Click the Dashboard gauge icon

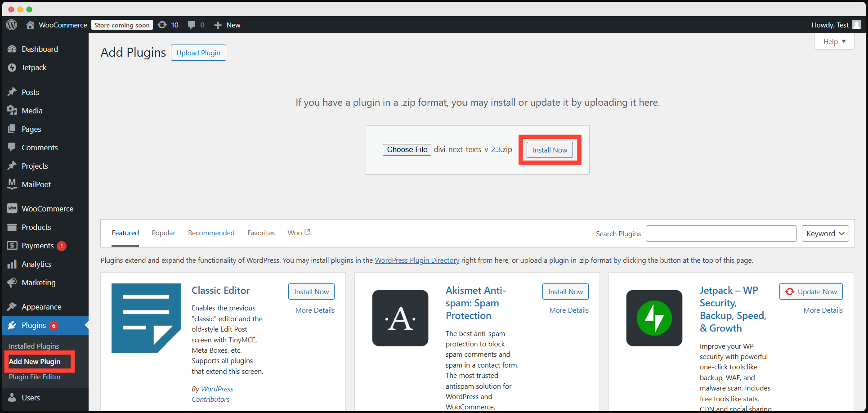click(12, 49)
